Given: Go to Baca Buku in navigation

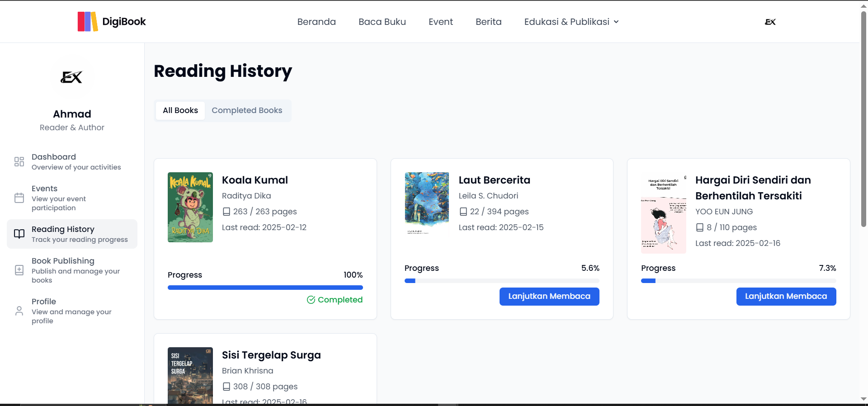Looking at the screenshot, I should coord(382,22).
